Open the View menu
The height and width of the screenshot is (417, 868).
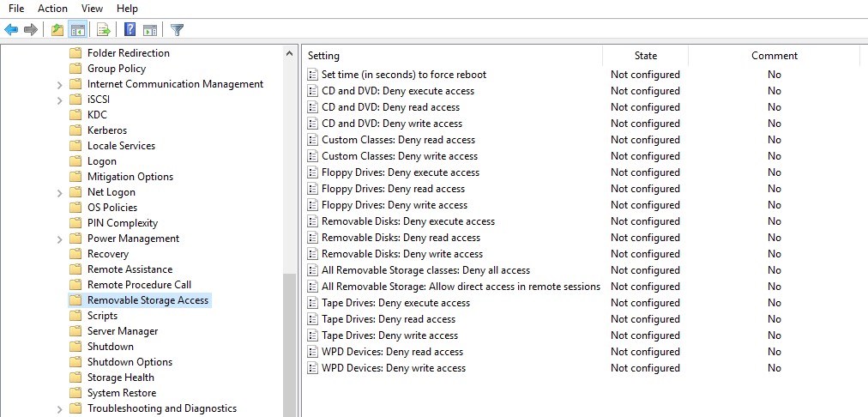(x=92, y=9)
